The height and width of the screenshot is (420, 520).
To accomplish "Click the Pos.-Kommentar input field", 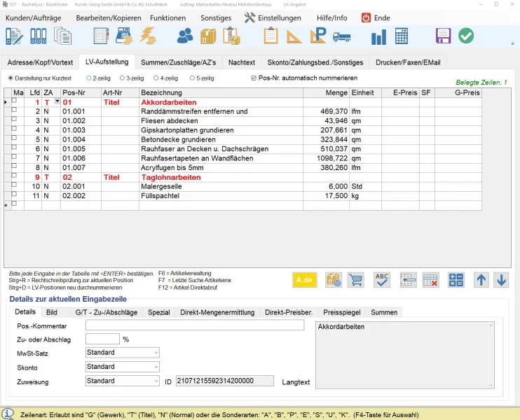I will point(195,325).
